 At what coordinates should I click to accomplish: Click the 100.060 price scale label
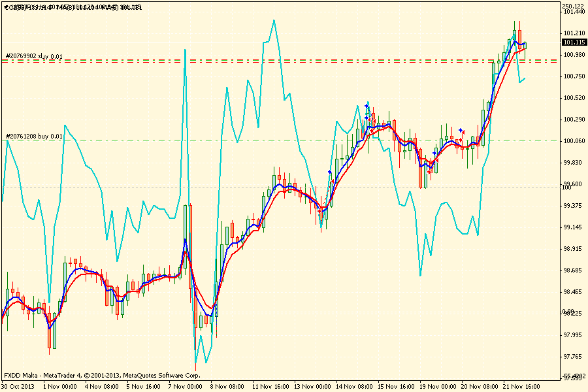(573, 140)
